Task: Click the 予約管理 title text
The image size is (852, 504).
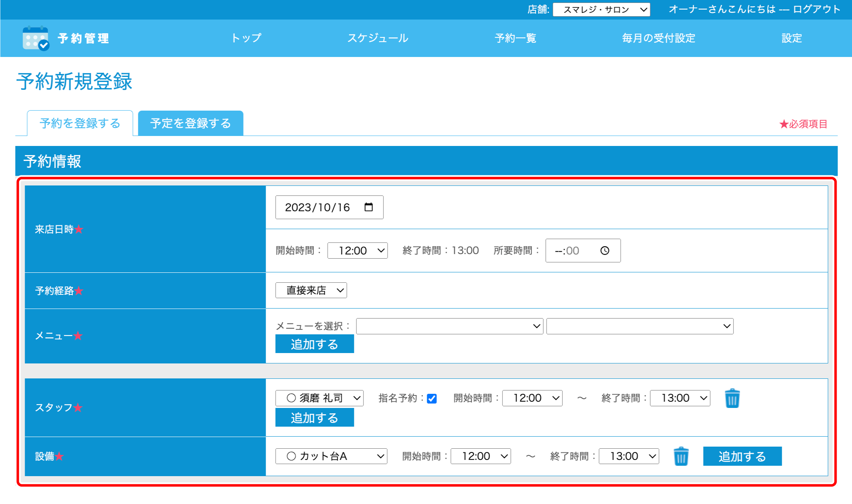Action: (x=83, y=39)
